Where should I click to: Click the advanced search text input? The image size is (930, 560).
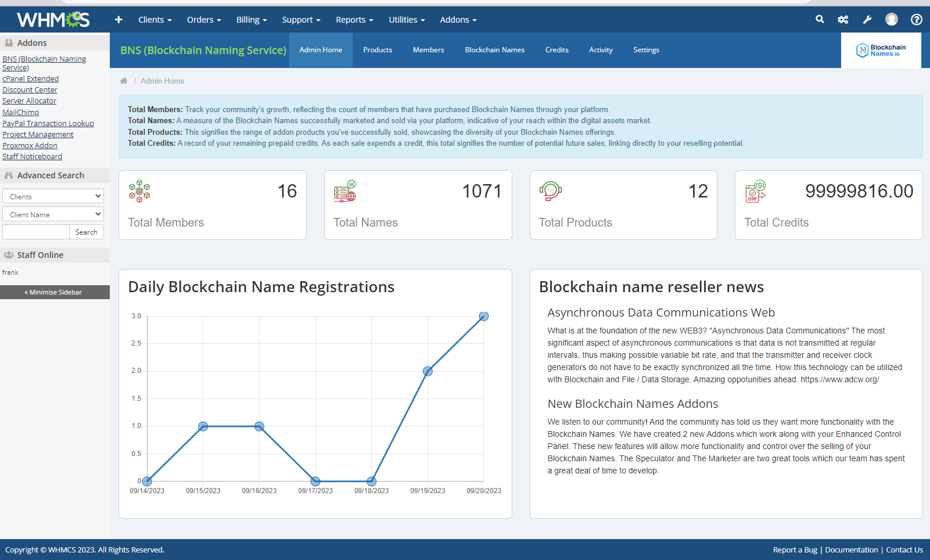36,232
